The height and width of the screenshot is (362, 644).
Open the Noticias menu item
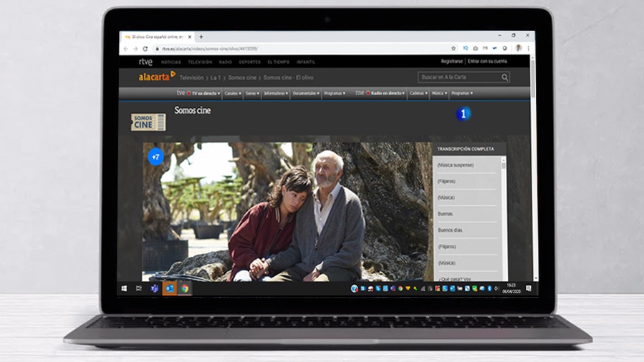(171, 62)
